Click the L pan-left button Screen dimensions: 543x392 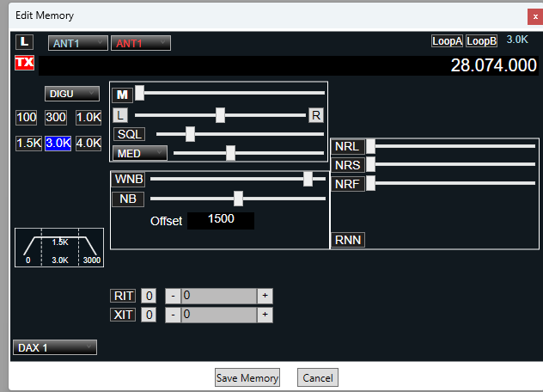click(120, 115)
